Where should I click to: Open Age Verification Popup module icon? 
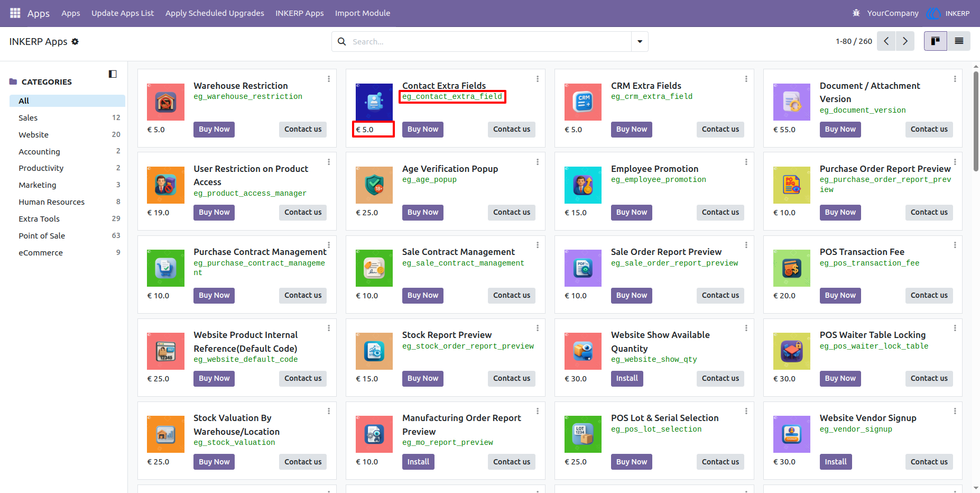click(x=374, y=185)
